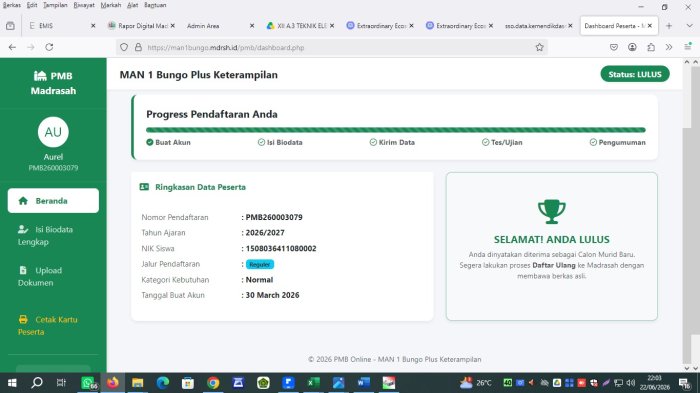The width and height of the screenshot is (700, 393).
Task: Open Cetak Kartu Peserta printer link
Action: 53,326
